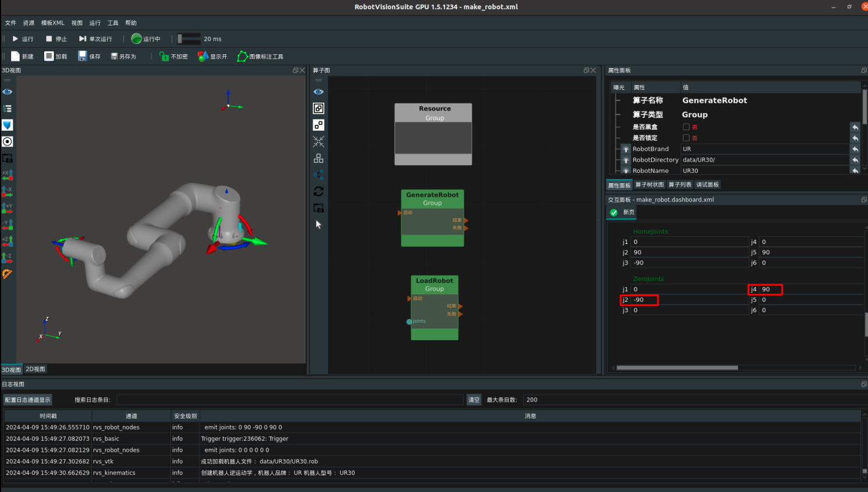Click the 单次运行 single-step button
This screenshot has height=492, width=868.
[x=95, y=39]
